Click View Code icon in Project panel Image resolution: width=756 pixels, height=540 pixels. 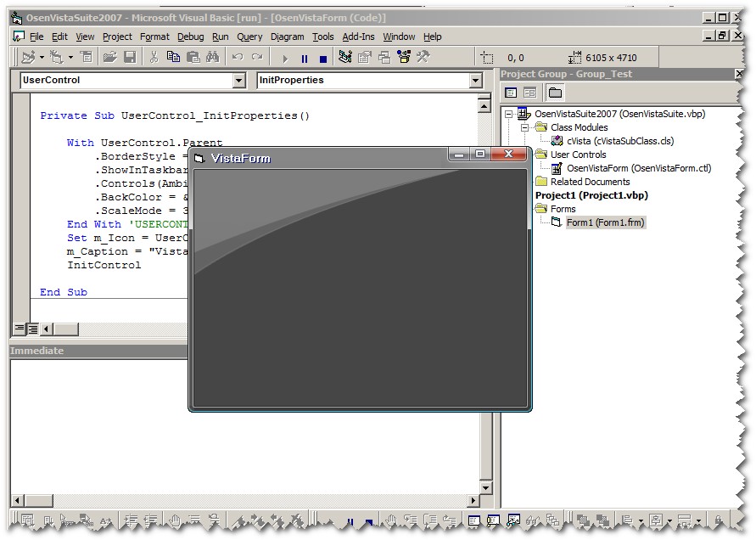pos(511,93)
